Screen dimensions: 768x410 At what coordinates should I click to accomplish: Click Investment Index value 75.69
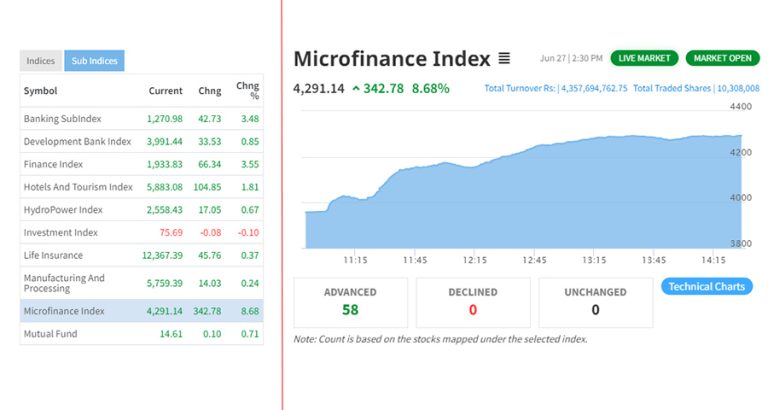point(171,233)
